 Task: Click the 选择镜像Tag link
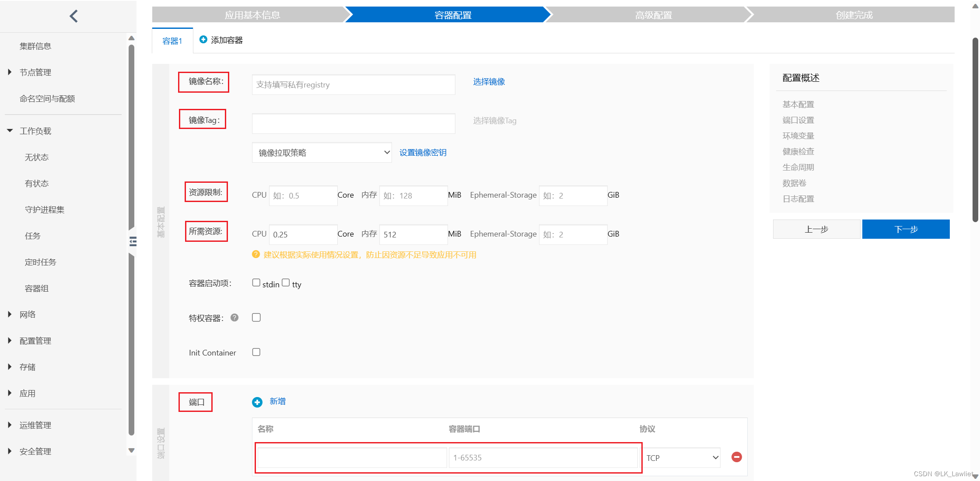coord(495,120)
